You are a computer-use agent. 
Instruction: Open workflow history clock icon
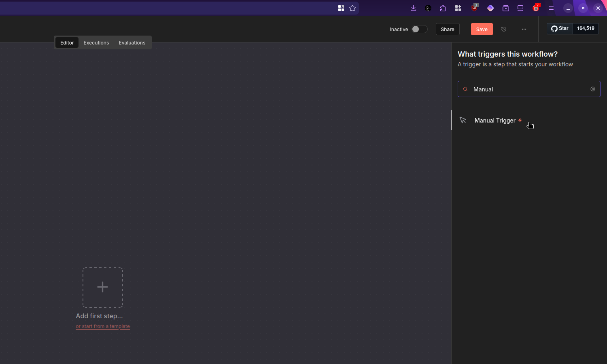coord(504,29)
